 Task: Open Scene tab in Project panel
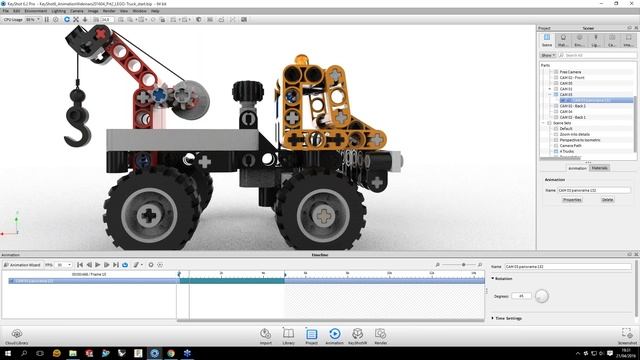(547, 40)
